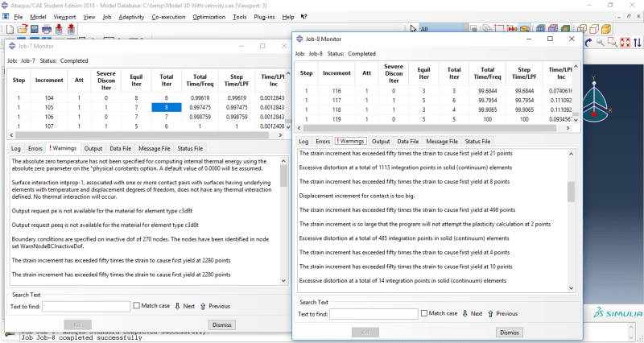Open the File menu
The image size is (644, 343).
point(18,17)
